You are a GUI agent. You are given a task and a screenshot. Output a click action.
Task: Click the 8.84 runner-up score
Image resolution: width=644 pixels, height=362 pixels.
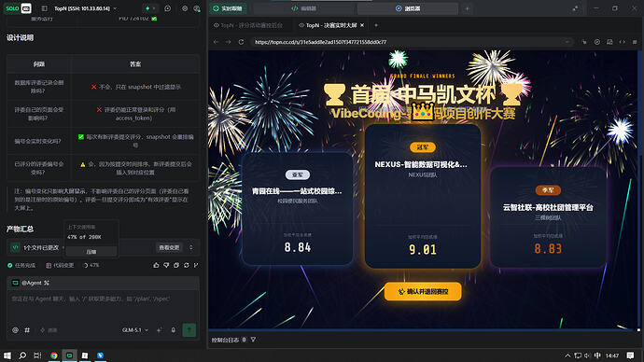(x=298, y=247)
